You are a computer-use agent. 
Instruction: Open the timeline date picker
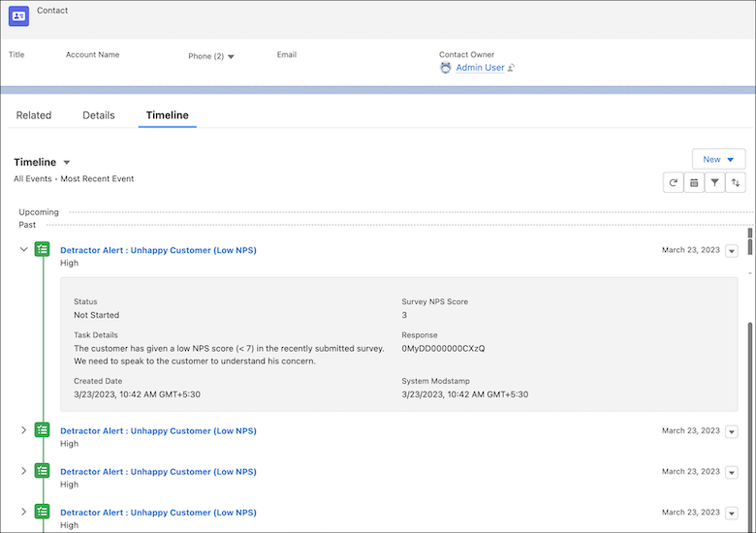(694, 182)
